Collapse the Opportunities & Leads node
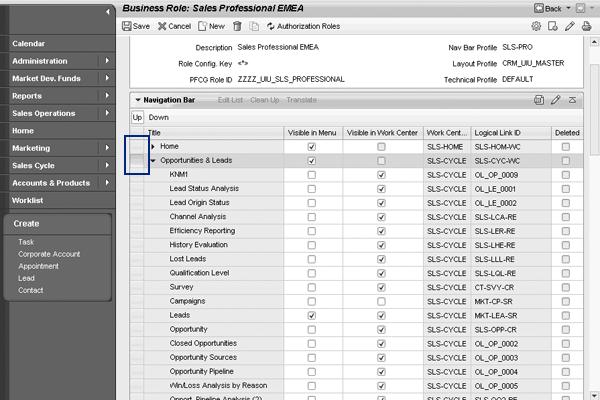This screenshot has width=600, height=400. [153, 160]
